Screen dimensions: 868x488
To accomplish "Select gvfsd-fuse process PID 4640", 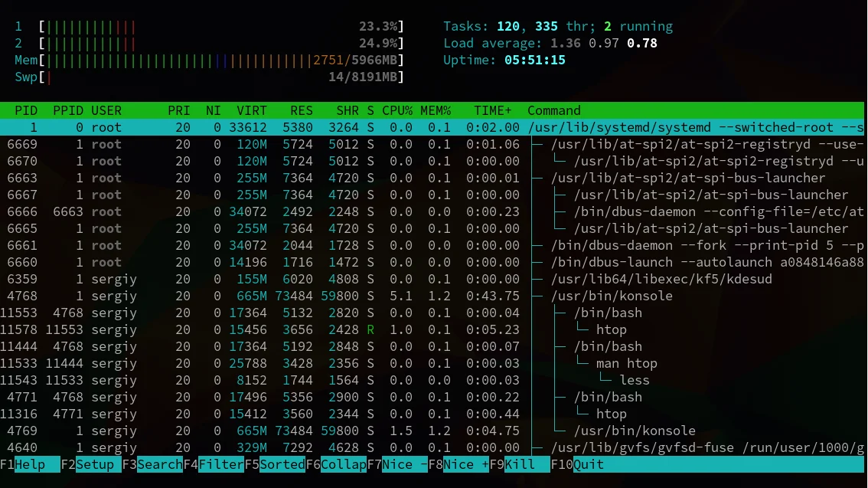I will click(432, 447).
